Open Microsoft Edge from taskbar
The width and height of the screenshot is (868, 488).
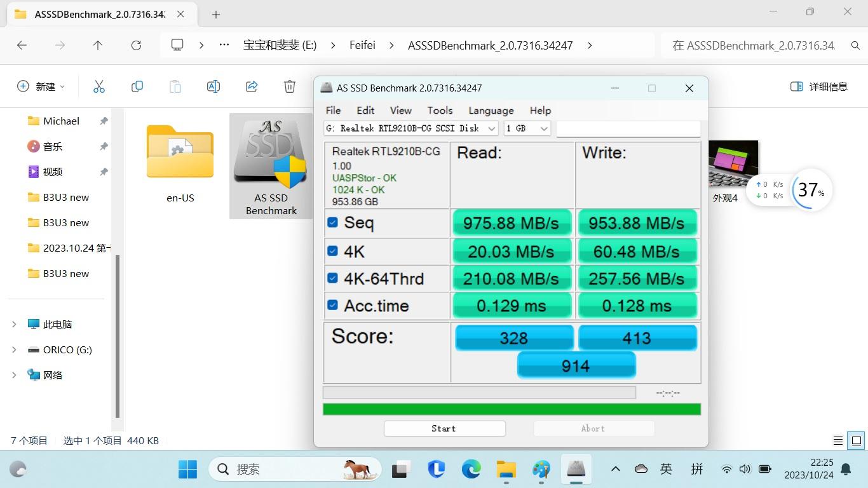pyautogui.click(x=471, y=470)
